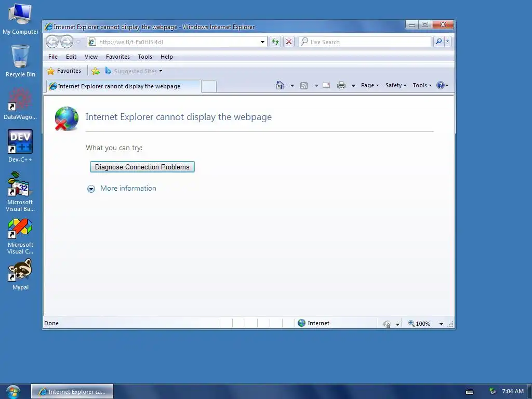Click the red Stop loading icon
Screen dimensions: 532x399
(x=289, y=42)
